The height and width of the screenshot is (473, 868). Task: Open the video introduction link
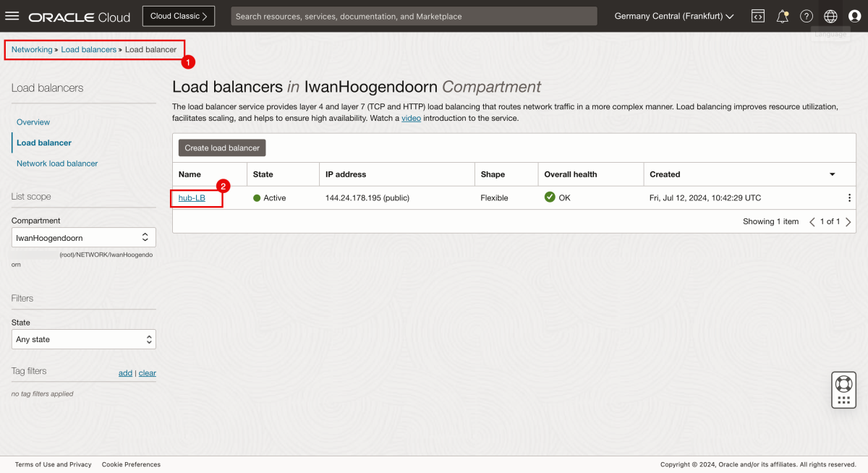(x=411, y=118)
